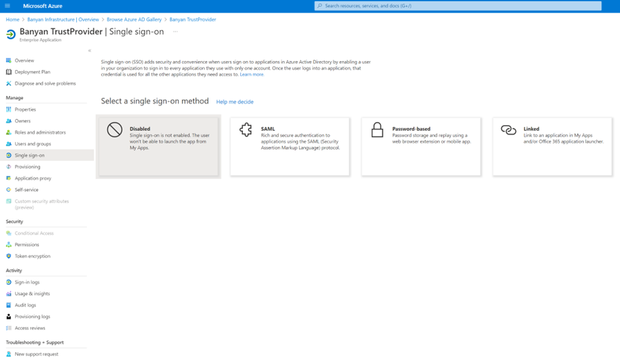Click the Provisioning sidebar icon
The height and width of the screenshot is (364, 620).
coord(9,166)
